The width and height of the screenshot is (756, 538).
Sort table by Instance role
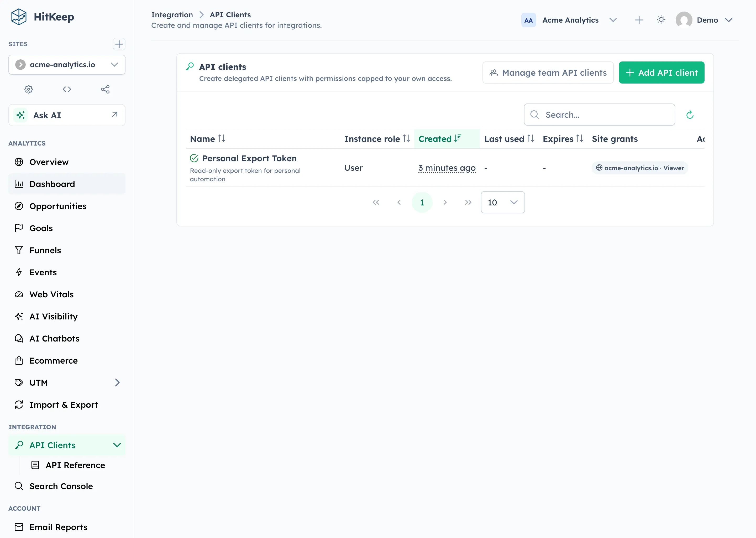[377, 139]
